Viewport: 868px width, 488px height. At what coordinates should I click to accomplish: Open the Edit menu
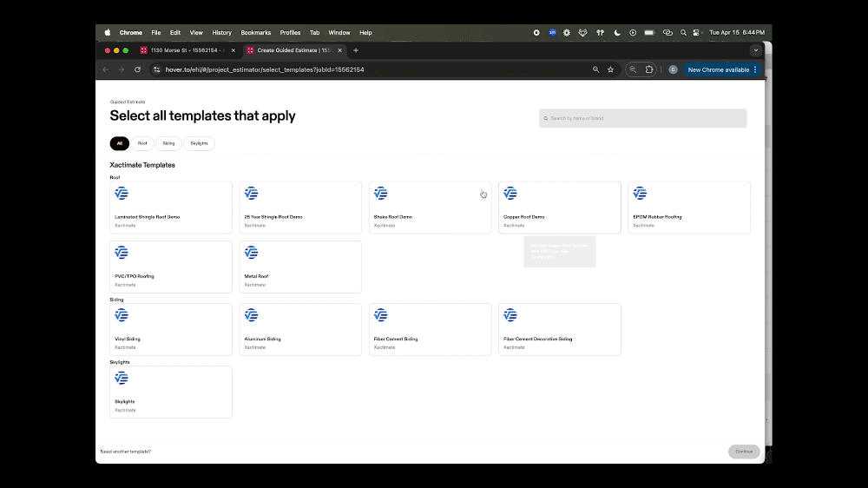(x=175, y=33)
